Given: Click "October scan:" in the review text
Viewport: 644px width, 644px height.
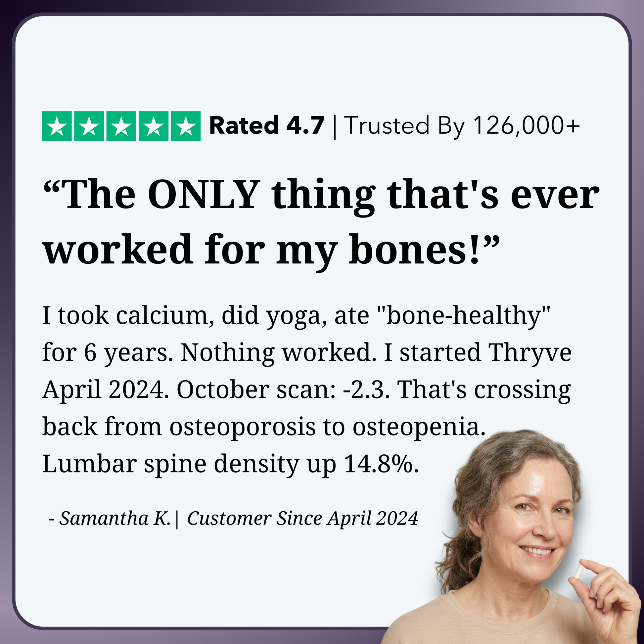Looking at the screenshot, I should point(256,390).
